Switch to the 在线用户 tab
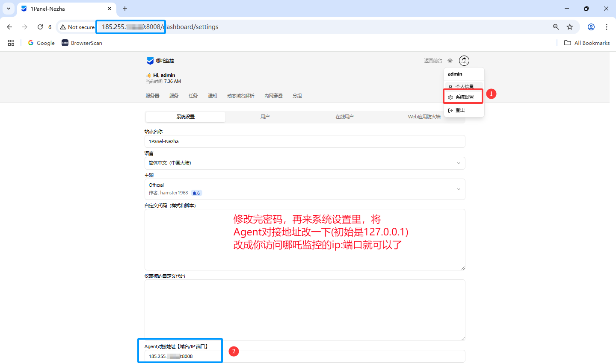Image resolution: width=616 pixels, height=364 pixels. point(344,117)
